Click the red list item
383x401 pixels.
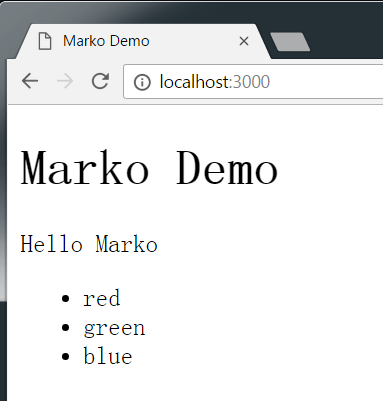(102, 298)
